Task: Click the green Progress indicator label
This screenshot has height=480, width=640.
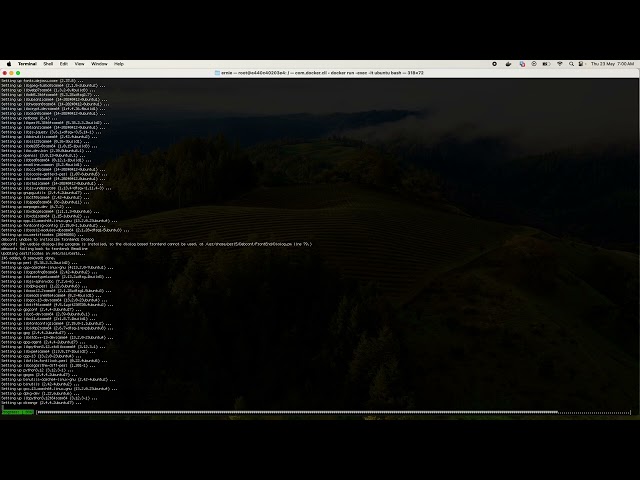Action: [18, 412]
